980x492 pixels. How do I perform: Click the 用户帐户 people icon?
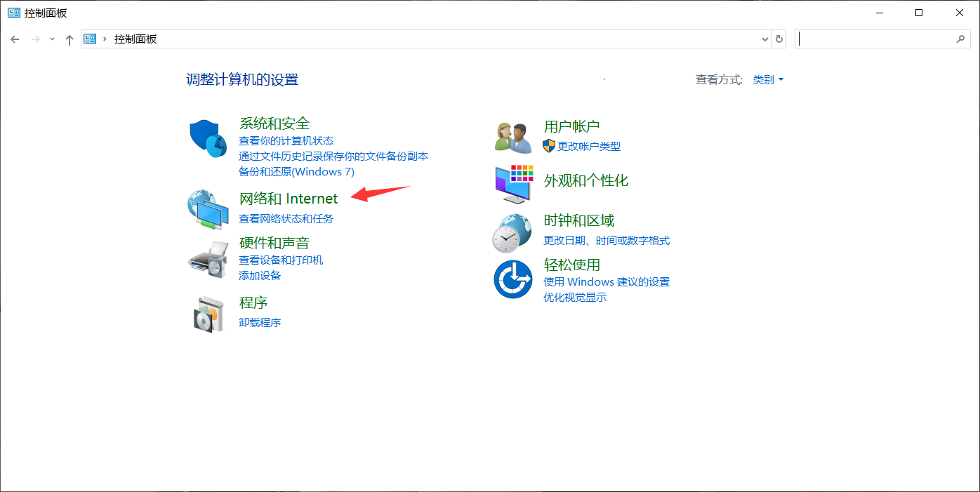[512, 135]
